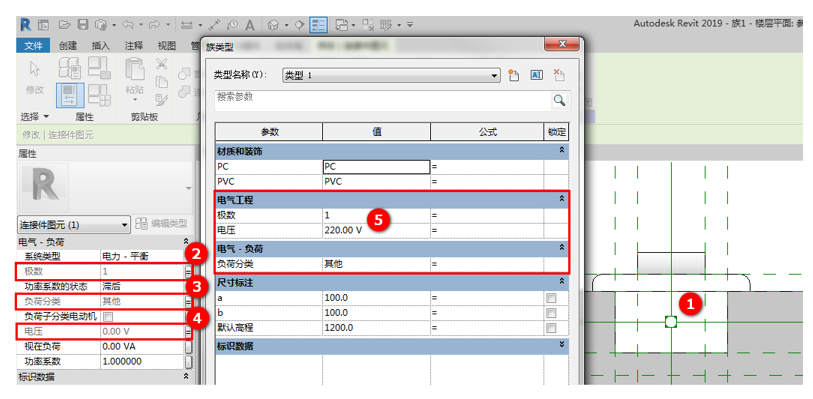Click the Revit application logo button

point(25,24)
